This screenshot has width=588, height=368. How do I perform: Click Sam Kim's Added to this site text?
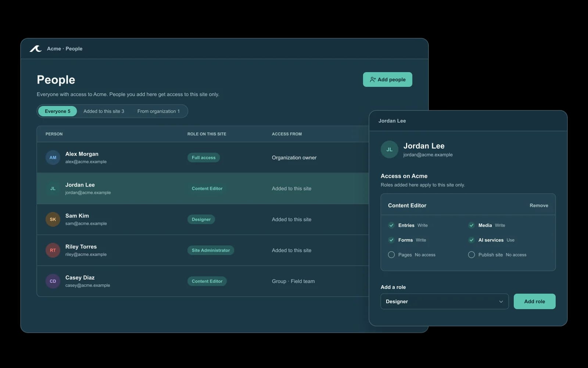291,219
